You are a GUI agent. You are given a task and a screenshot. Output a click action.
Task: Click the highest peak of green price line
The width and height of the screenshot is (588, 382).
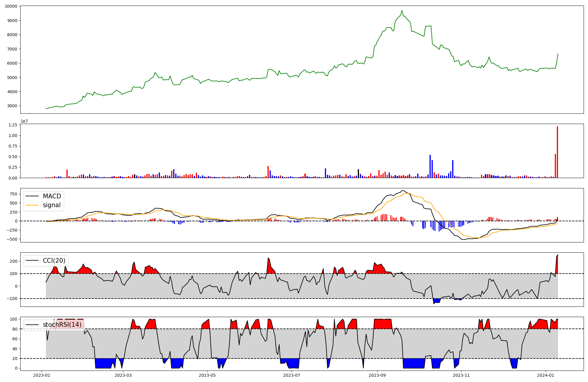tap(402, 11)
